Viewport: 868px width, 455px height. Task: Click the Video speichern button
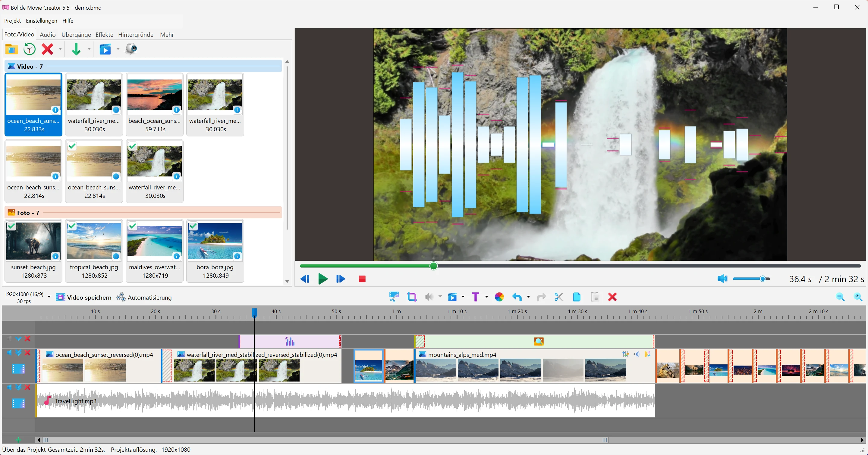(x=83, y=298)
